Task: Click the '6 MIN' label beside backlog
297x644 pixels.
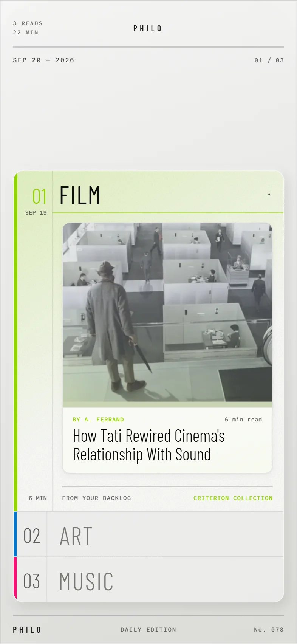Action: click(x=38, y=498)
